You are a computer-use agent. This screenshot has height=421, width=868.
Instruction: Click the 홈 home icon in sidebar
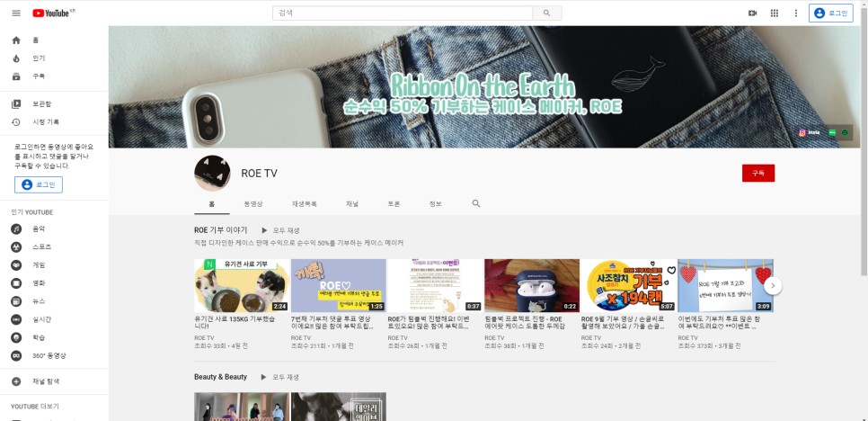coord(16,40)
